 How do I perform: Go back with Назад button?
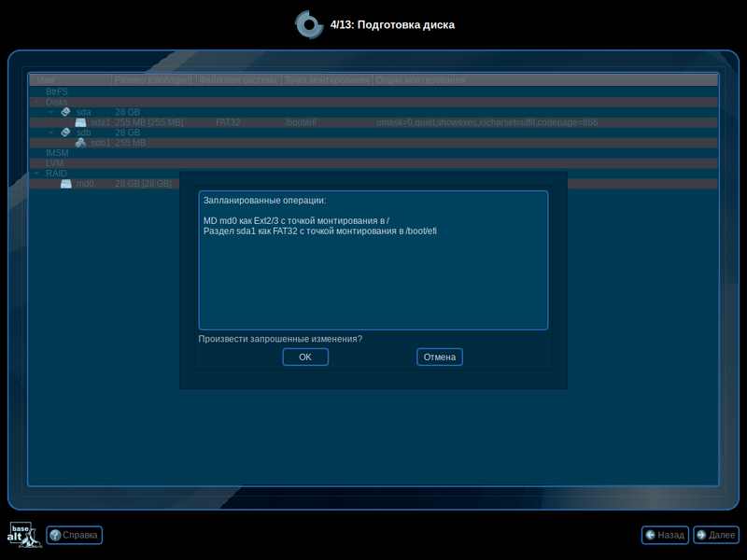point(665,535)
